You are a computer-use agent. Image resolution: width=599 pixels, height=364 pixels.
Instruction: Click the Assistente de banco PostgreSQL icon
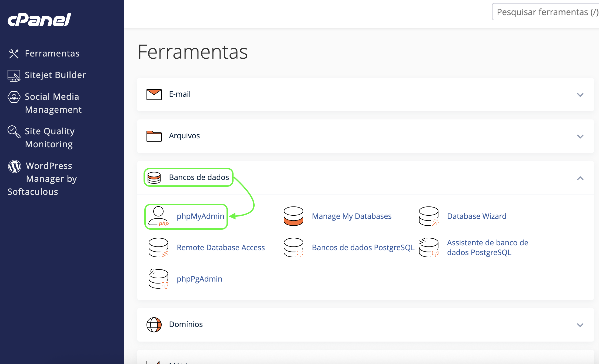pos(429,248)
